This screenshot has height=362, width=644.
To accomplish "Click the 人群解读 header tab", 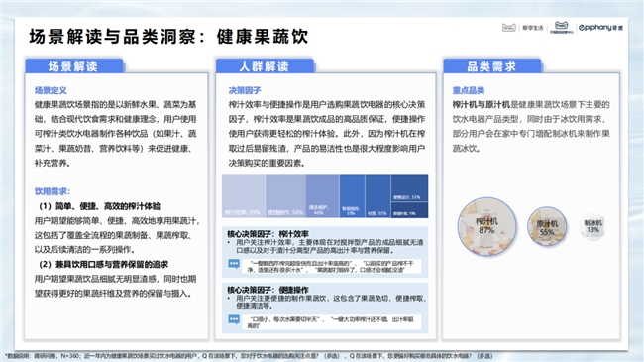I will [265, 66].
